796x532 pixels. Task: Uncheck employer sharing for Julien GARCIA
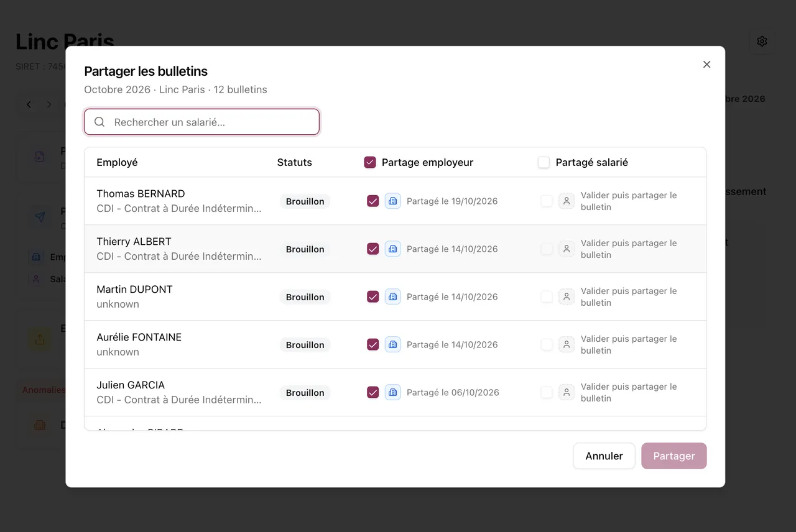373,392
